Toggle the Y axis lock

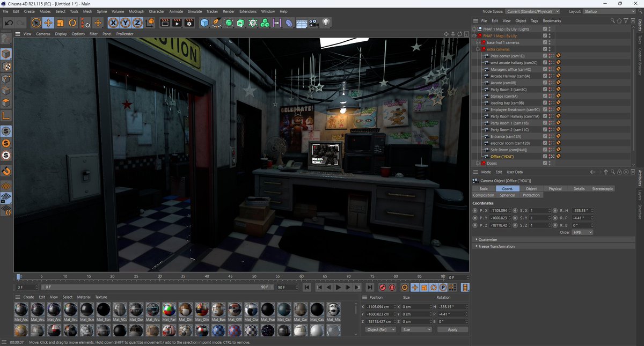126,23
